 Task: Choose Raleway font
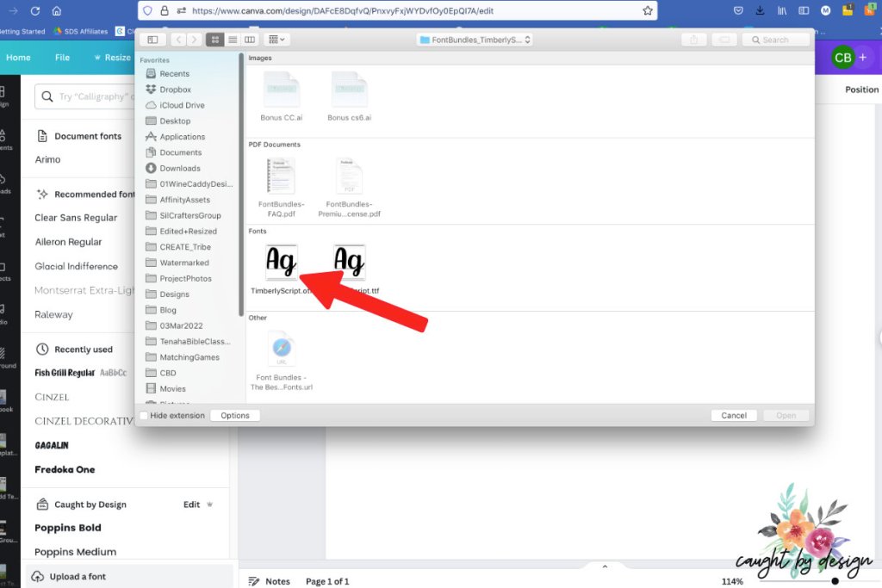(54, 314)
